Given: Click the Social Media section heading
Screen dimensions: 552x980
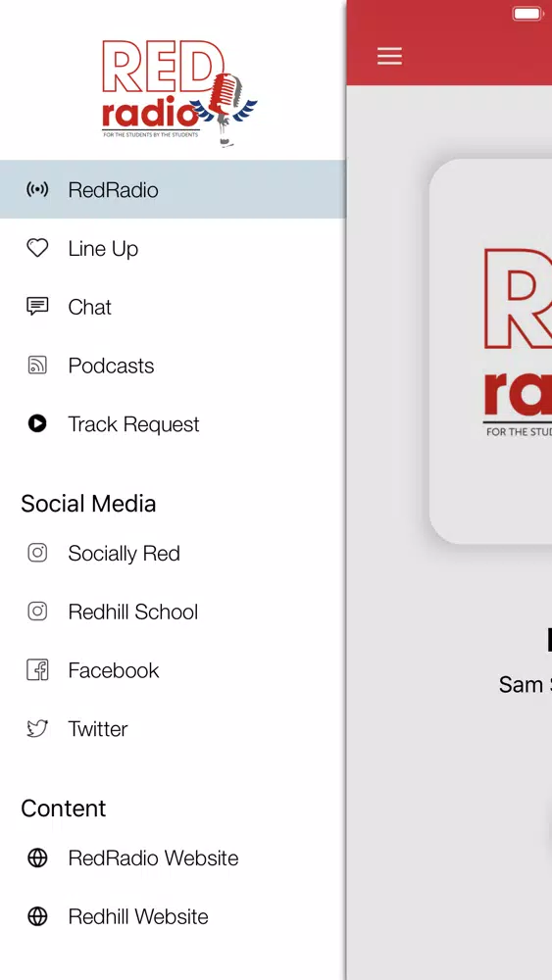Looking at the screenshot, I should [x=88, y=504].
